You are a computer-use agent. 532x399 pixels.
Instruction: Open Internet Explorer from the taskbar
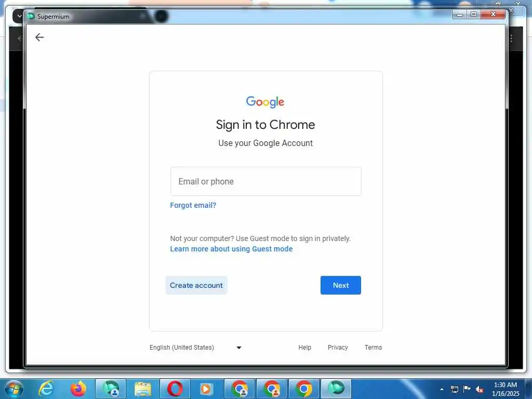click(46, 389)
